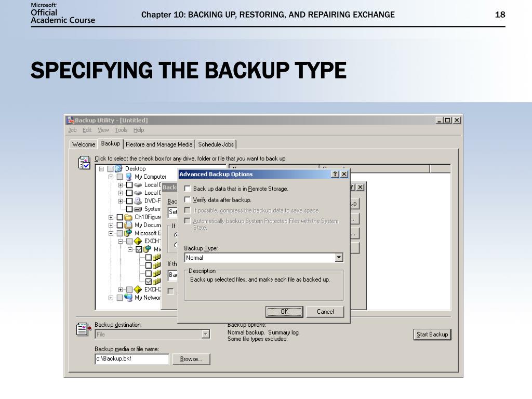Click Cancel in Advanced Backup Options
532x399 pixels.
coord(325,312)
